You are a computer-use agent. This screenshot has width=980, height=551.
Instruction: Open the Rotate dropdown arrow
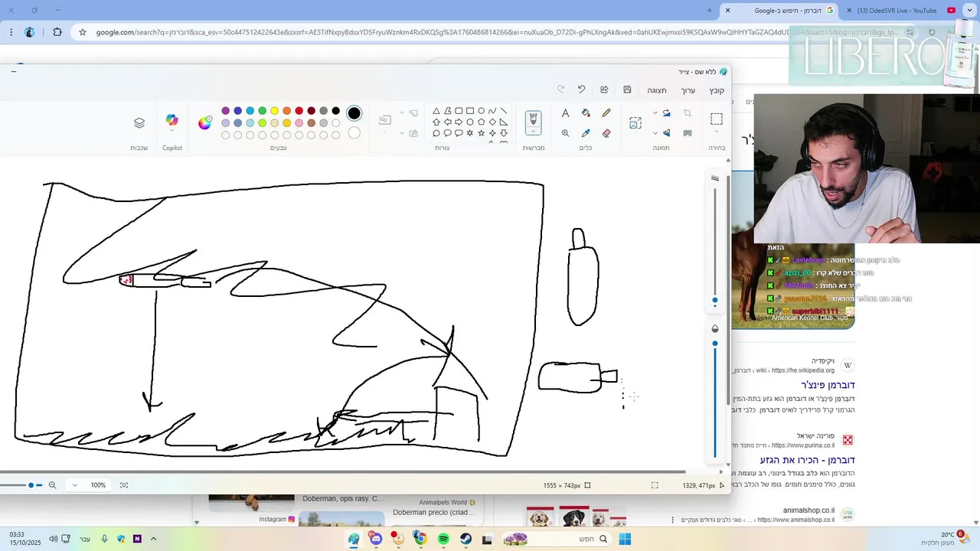(x=655, y=113)
